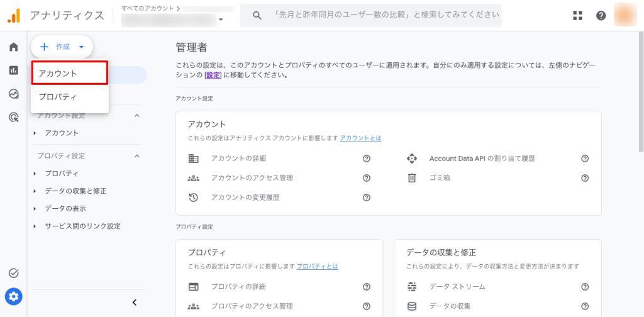
Task: Click the アカウントとは link
Action: 360,138
